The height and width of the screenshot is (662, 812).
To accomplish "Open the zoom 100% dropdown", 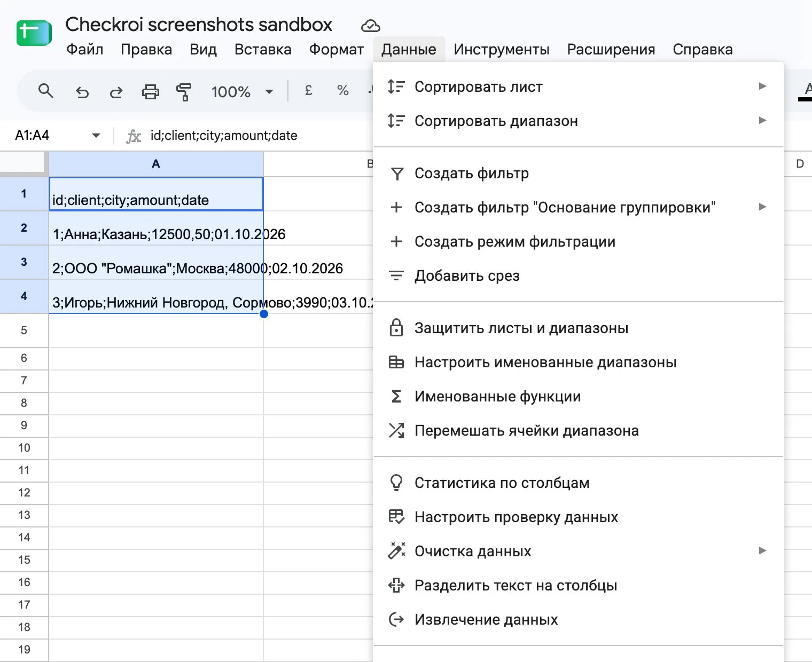I will coord(242,92).
